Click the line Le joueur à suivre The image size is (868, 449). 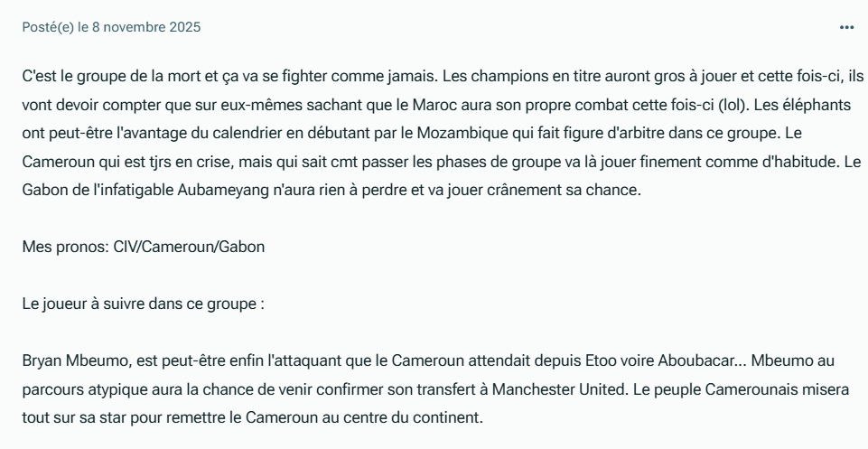tap(143, 303)
